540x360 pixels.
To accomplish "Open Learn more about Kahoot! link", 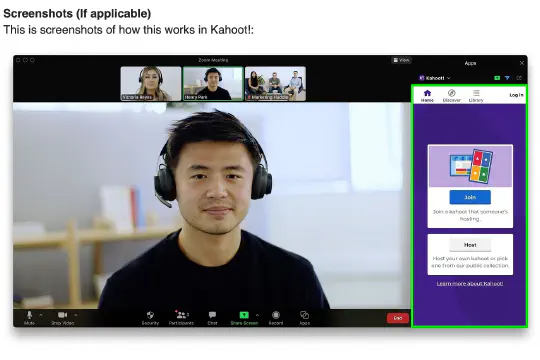I will coord(470,284).
